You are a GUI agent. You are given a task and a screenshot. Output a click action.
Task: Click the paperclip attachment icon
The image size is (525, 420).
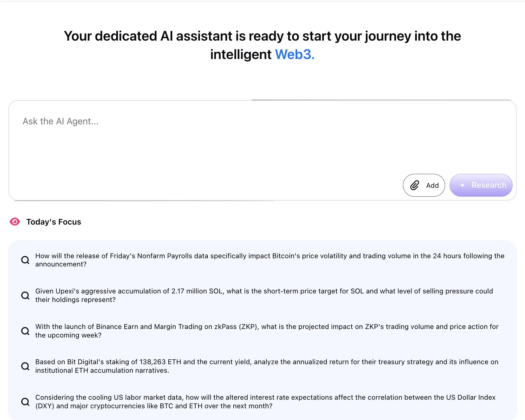click(x=415, y=185)
